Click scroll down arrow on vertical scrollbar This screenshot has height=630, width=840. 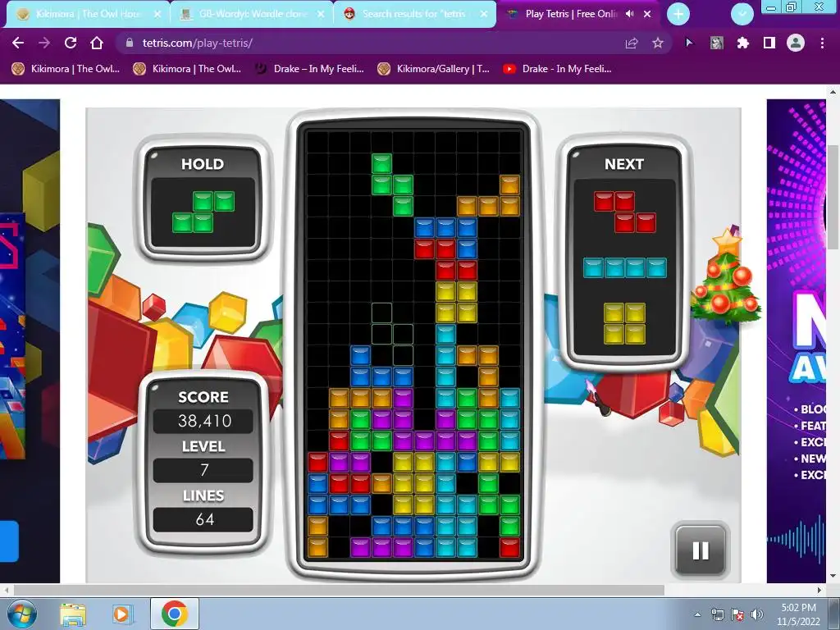tap(833, 577)
